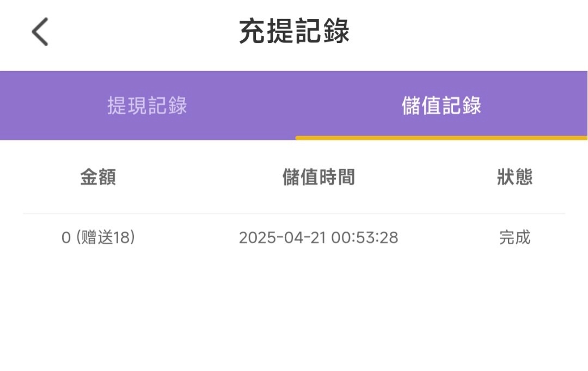Click the yellow indicator under 儲值記錄
This screenshot has width=588, height=371.
point(442,138)
